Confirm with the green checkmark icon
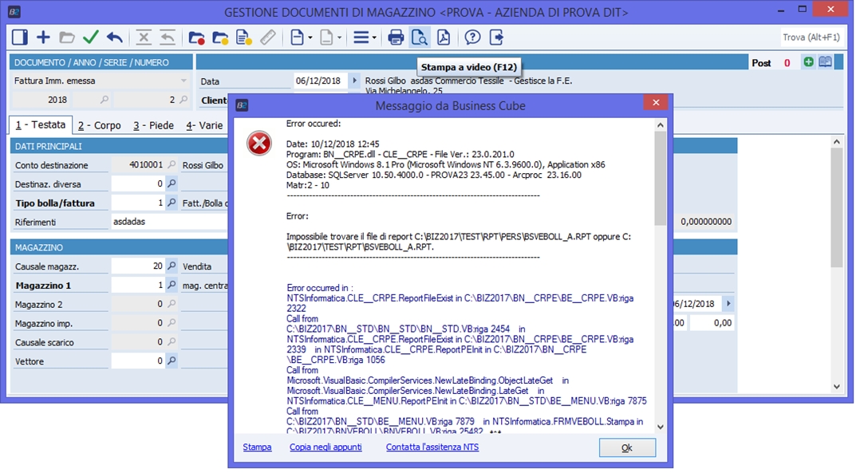Image resolution: width=868 pixels, height=473 pixels. click(91, 37)
